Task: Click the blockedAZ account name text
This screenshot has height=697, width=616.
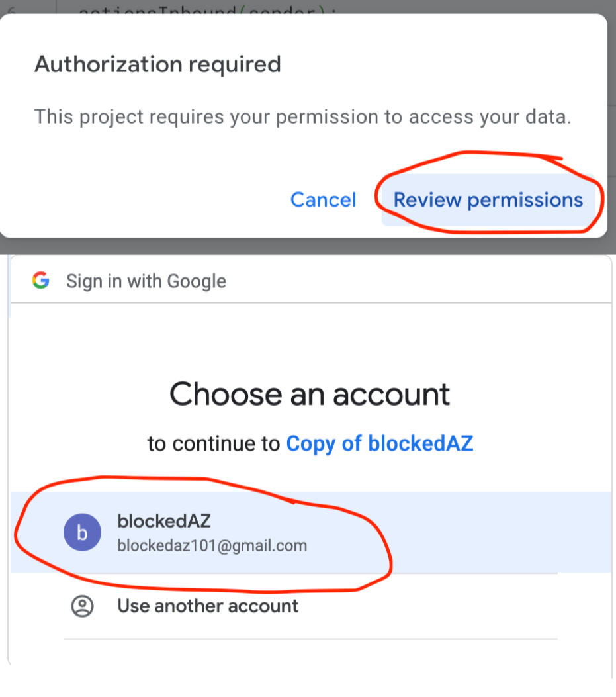Action: point(164,521)
